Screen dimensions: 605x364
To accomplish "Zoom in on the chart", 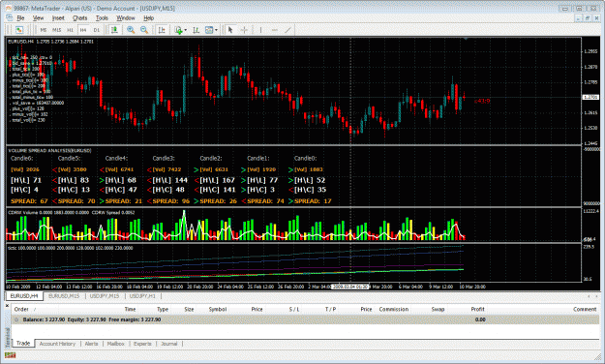I will 131,30.
